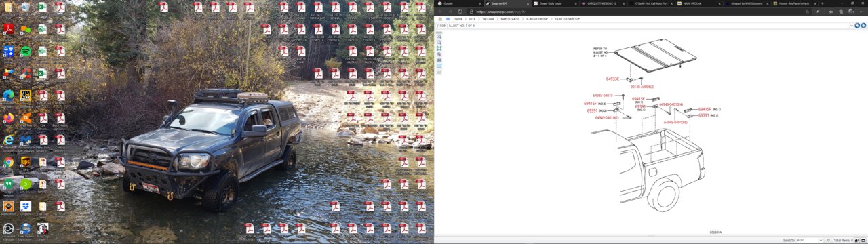This screenshot has width=868, height=244.
Task: Select 65-99 - COVER TOP breadcrumb
Action: (x=567, y=19)
